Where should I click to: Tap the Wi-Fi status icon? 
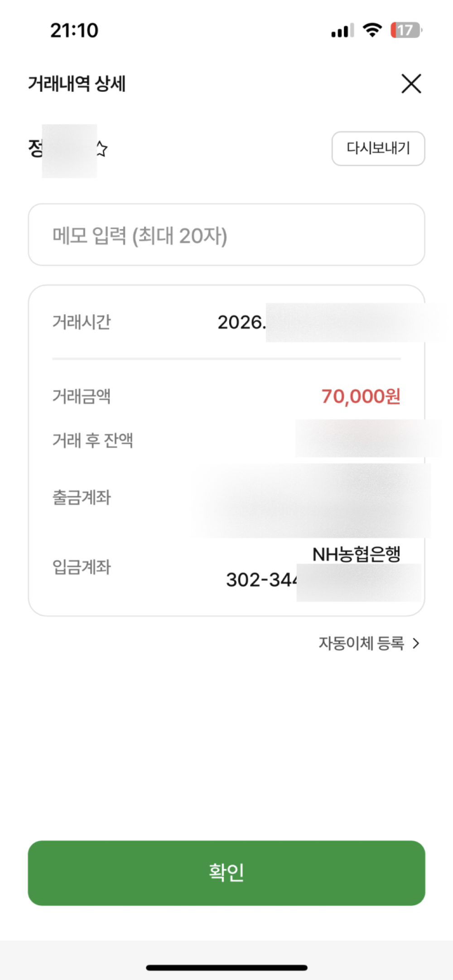[x=372, y=30]
